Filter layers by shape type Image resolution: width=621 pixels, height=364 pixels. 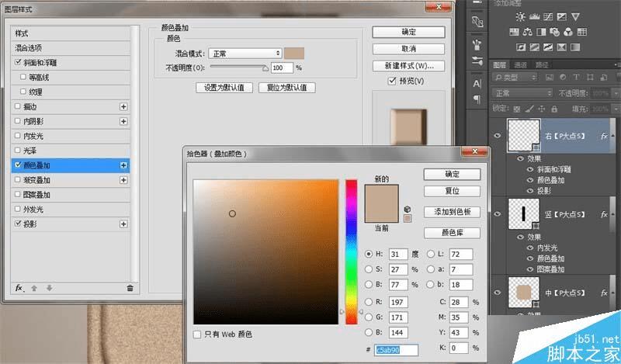point(590,78)
